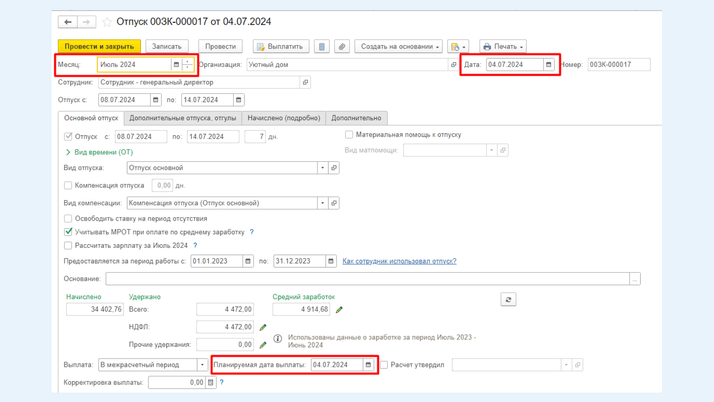Edit Средний заработок with the pencil icon

pyautogui.click(x=339, y=310)
